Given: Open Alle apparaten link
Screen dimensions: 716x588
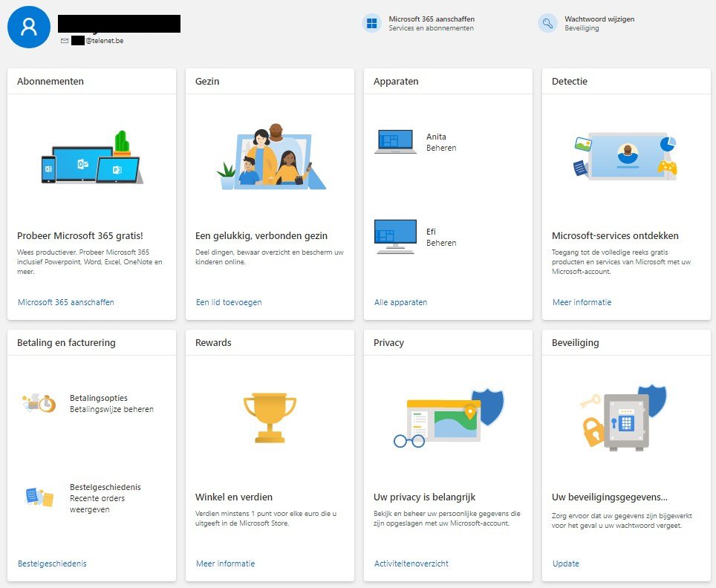Looking at the screenshot, I should click(401, 302).
